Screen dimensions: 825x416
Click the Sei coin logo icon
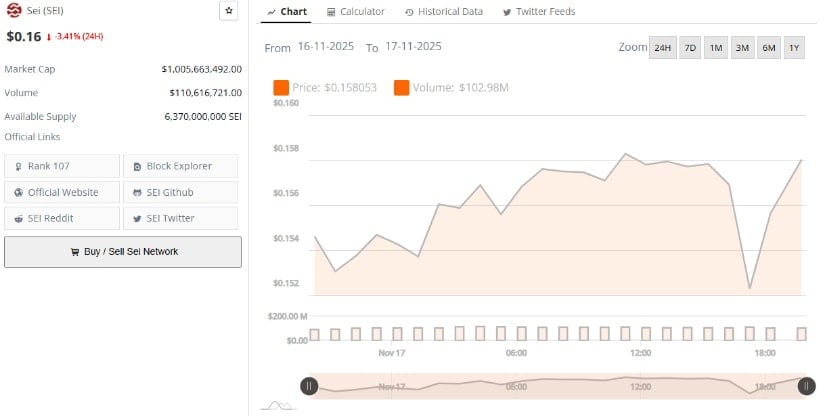(14, 11)
